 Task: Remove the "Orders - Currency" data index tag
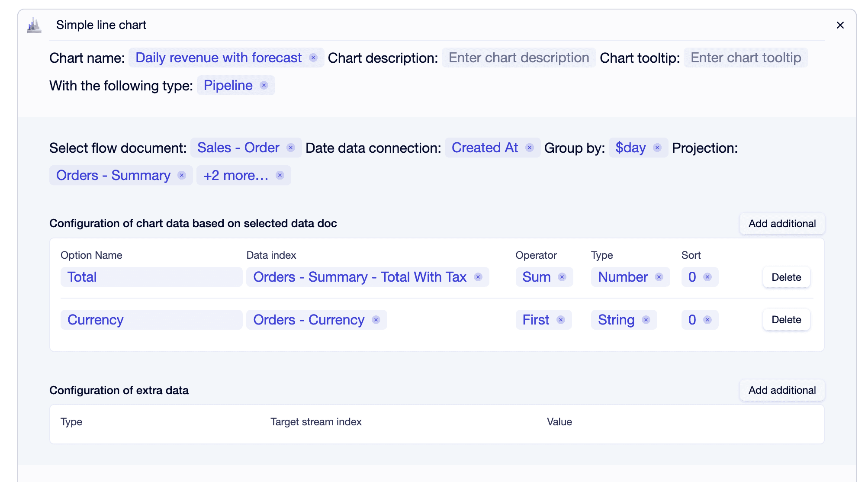376,320
